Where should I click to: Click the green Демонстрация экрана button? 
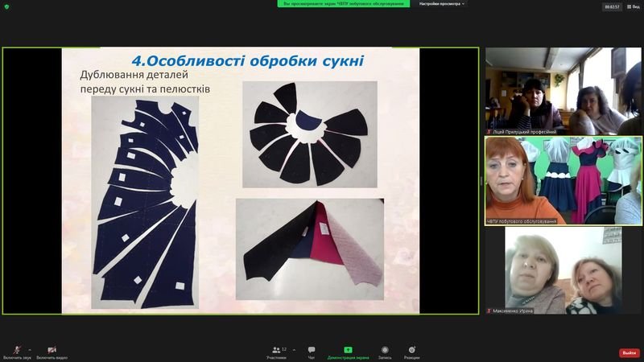[x=348, y=352]
